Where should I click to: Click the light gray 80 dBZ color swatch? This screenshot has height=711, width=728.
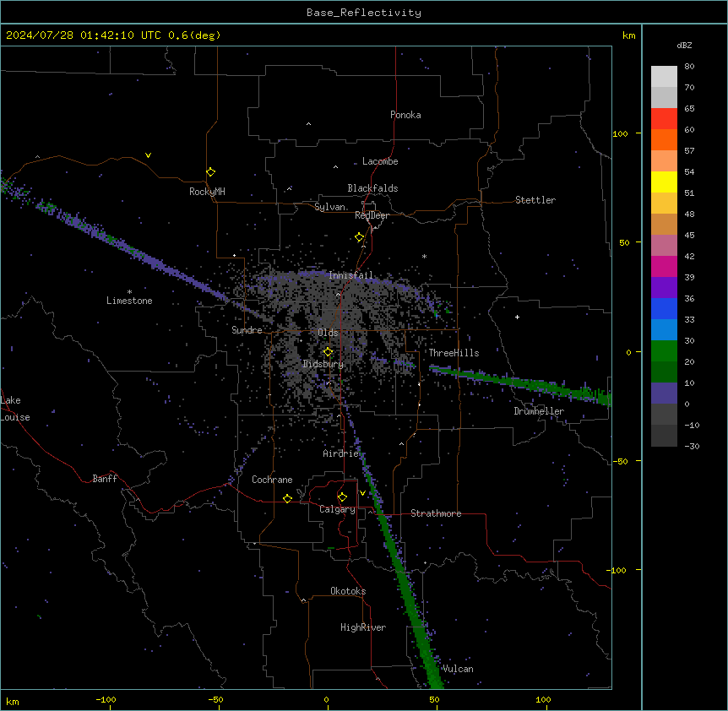pos(664,77)
